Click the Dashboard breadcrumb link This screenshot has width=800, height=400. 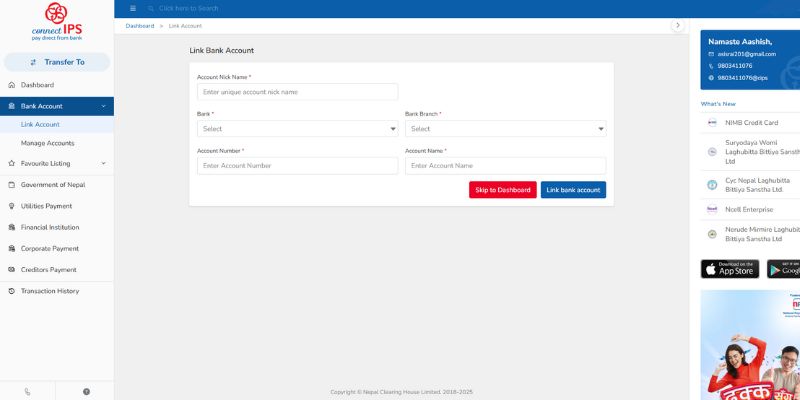coord(140,25)
